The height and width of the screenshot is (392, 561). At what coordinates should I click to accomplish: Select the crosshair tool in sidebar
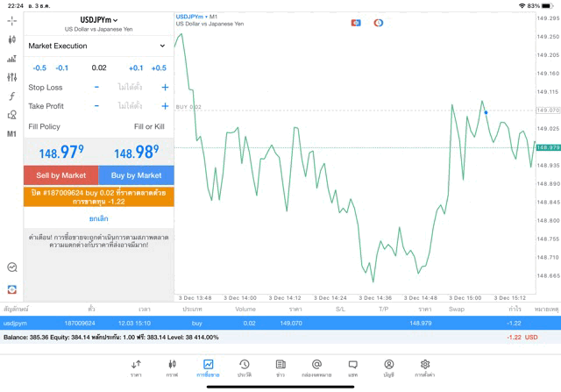pos(11,20)
